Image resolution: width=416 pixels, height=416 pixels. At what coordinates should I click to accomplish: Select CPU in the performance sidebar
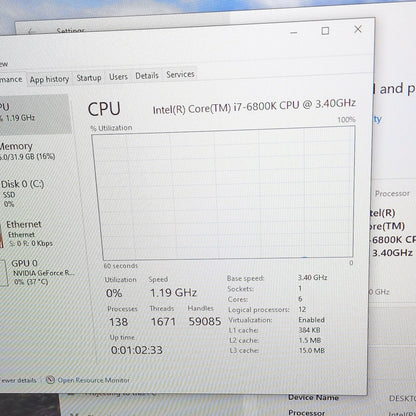(x=35, y=113)
